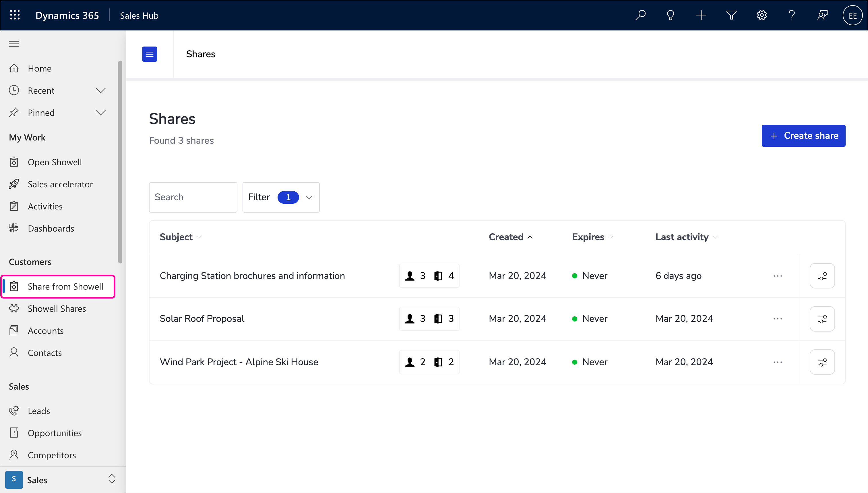Screen dimensions: 868x493
Task: Open Showell Shares from the sidebar
Action: (57, 309)
